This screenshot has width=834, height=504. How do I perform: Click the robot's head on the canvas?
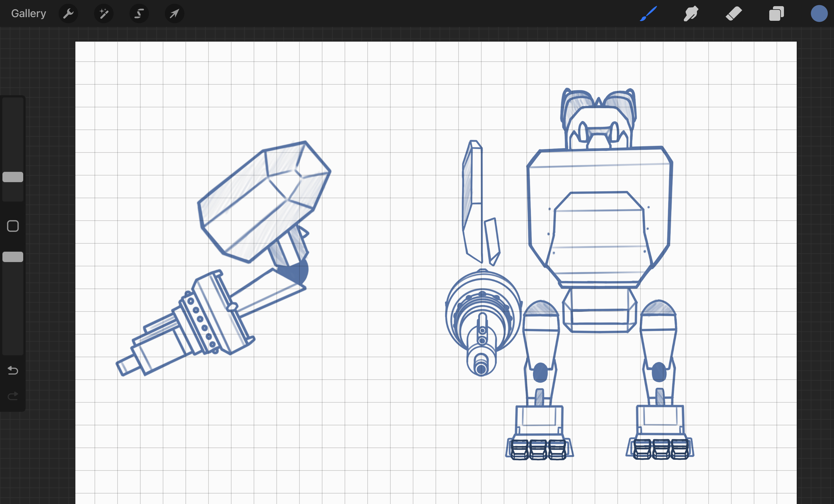click(598, 122)
